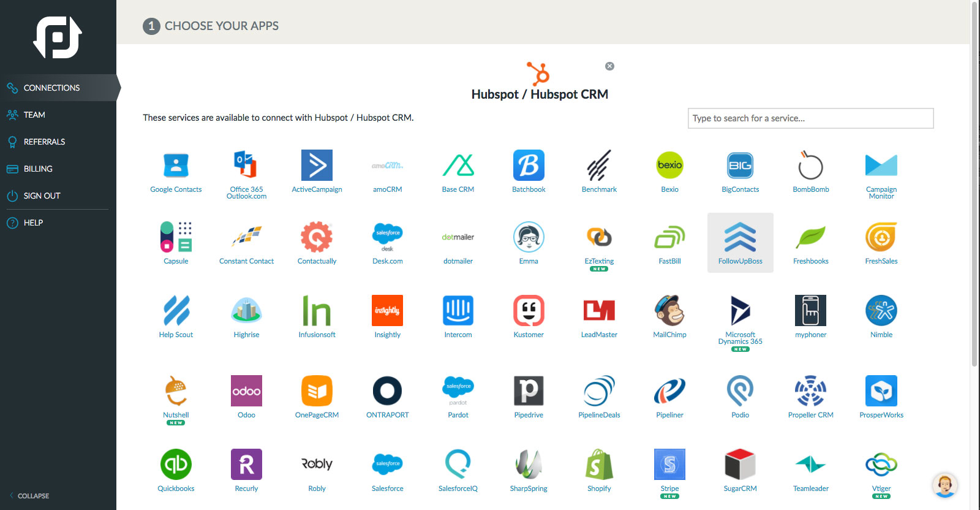The width and height of the screenshot is (980, 510).
Task: Open the Connections menu item
Action: (51, 88)
